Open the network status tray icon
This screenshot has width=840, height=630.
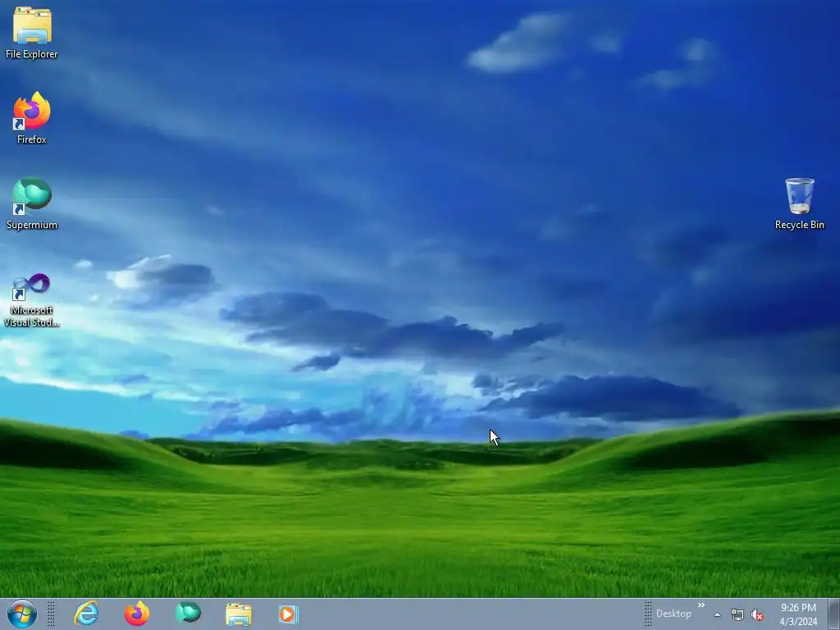click(737, 614)
